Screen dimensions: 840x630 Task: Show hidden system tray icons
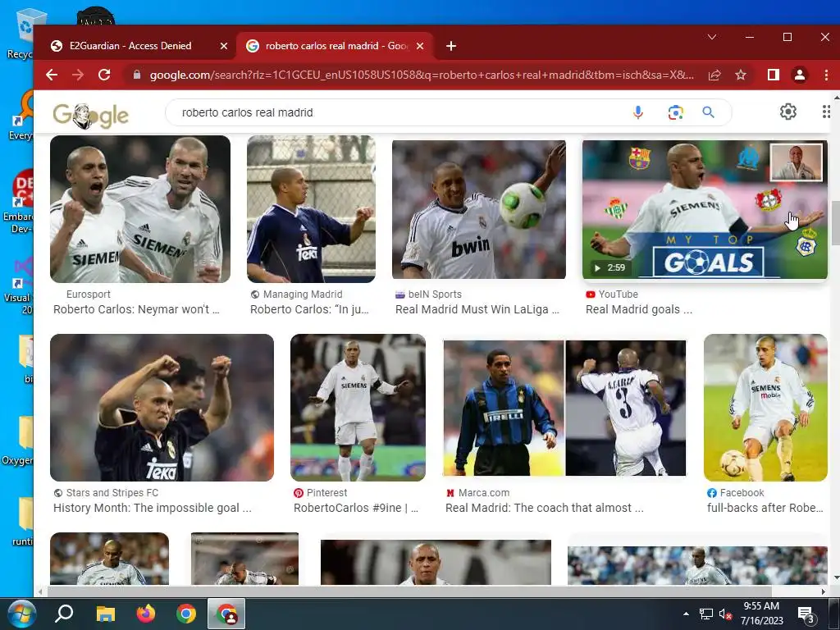click(x=686, y=614)
